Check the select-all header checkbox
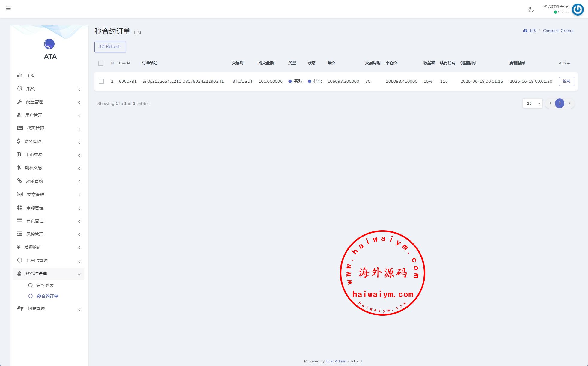The height and width of the screenshot is (366, 588). click(x=101, y=63)
